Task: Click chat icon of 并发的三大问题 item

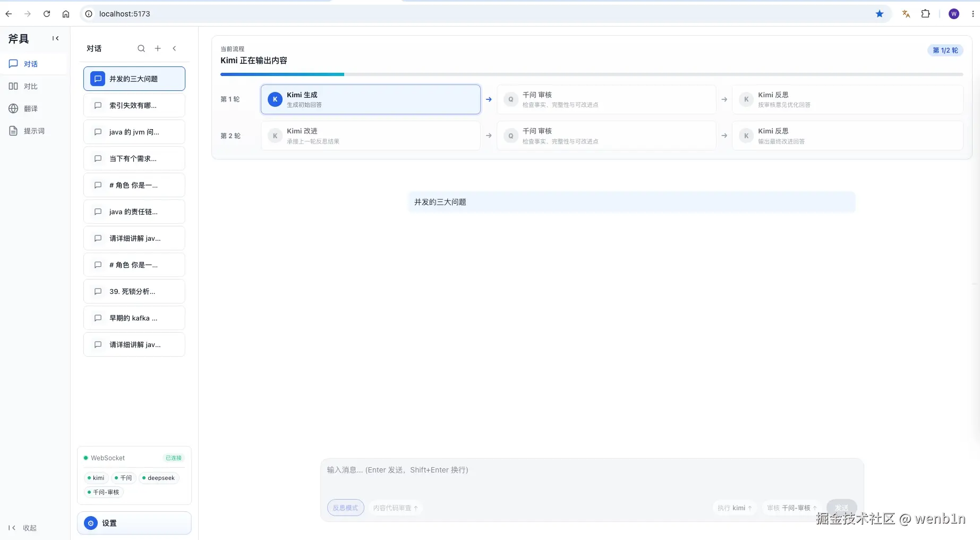Action: pos(98,79)
